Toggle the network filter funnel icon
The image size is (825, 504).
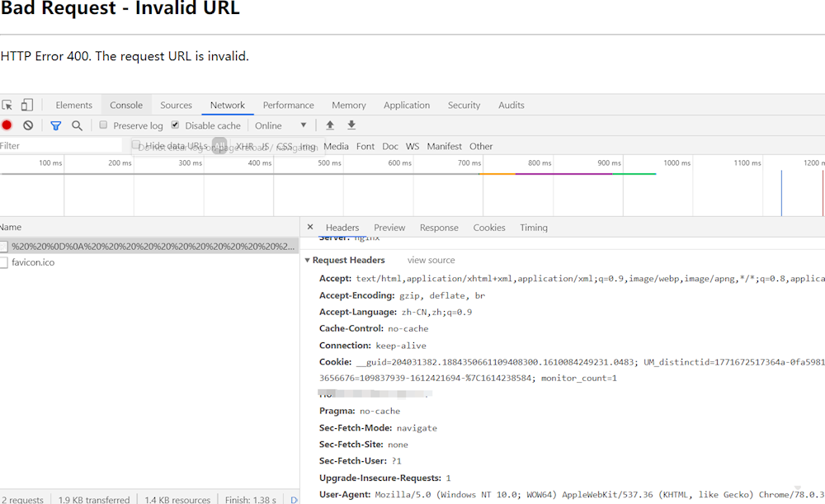(55, 125)
